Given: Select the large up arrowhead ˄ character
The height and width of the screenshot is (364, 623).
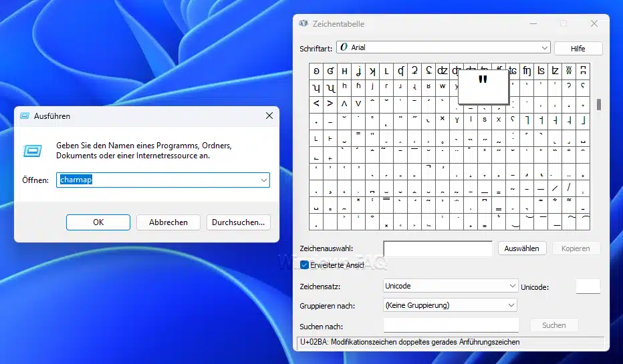Looking at the screenshot, I should point(344,105).
